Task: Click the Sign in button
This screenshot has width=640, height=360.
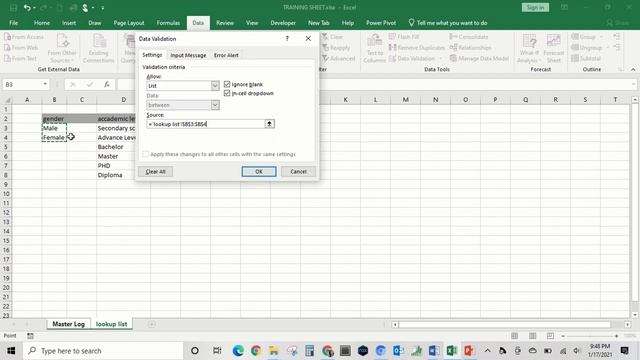Action: (x=535, y=7)
